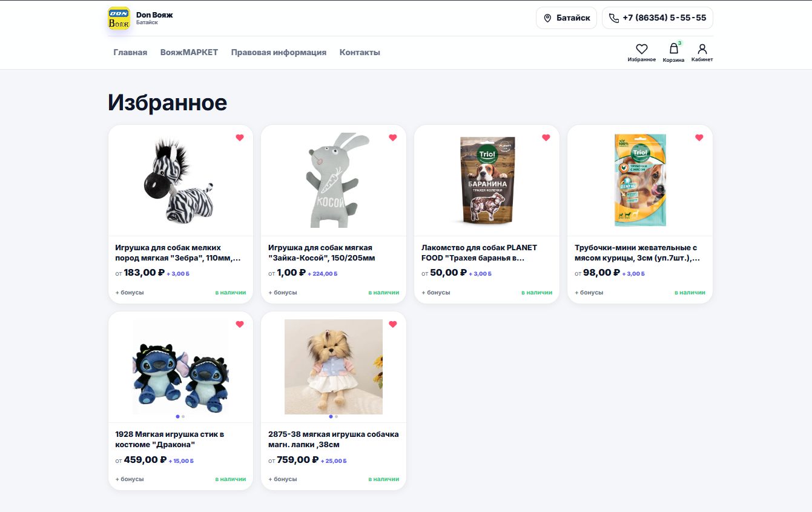812x512 pixels.
Task: Go to the Контакты tab
Action: pos(360,52)
